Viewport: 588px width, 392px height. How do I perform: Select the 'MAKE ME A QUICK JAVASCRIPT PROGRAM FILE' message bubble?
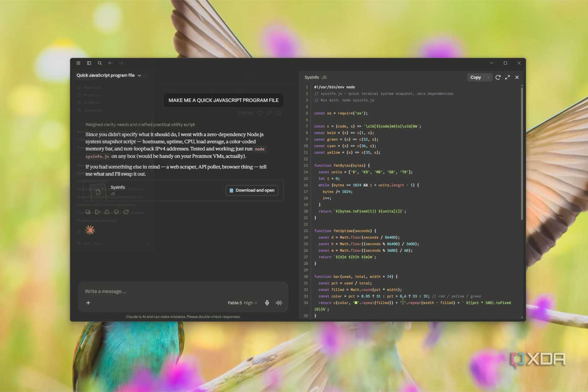tap(223, 100)
